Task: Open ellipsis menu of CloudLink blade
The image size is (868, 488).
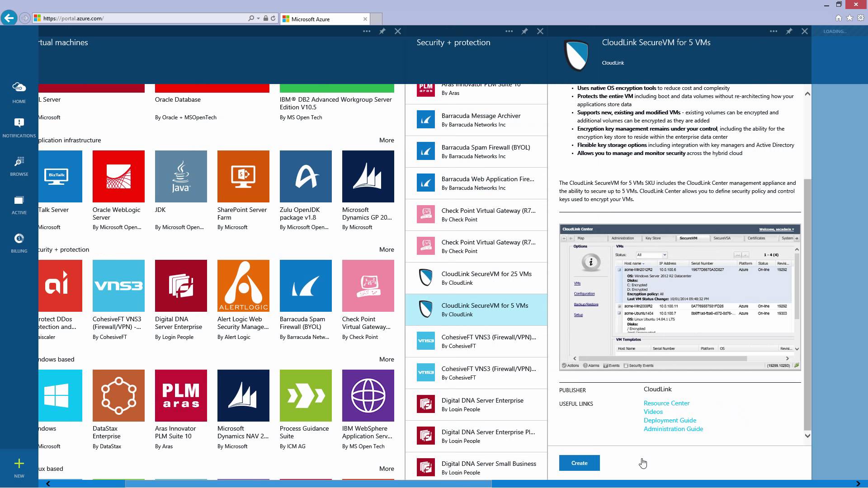Action: tap(774, 31)
